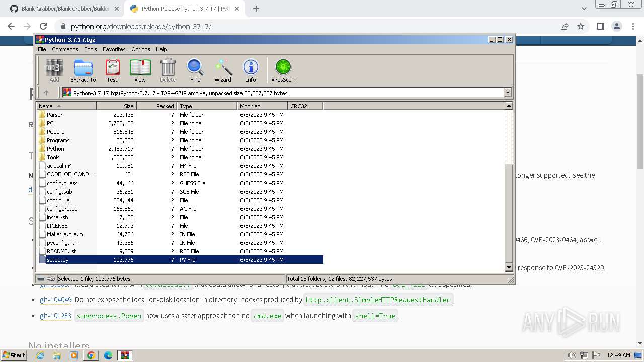
Task: Sort by the Size column header
Action: [117, 106]
